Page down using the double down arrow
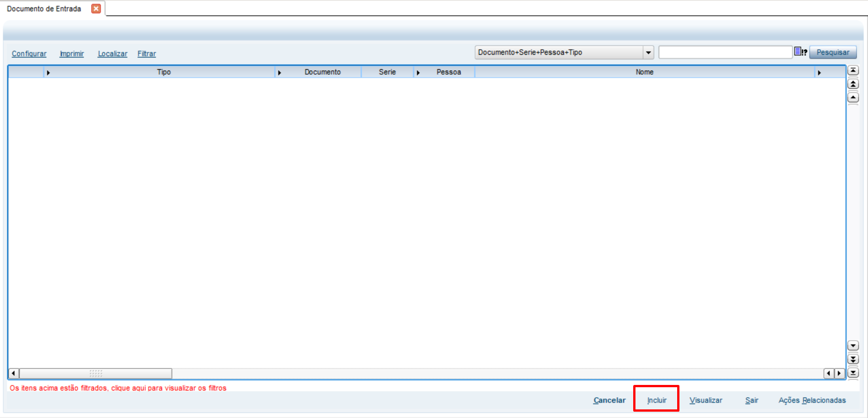 coord(853,359)
